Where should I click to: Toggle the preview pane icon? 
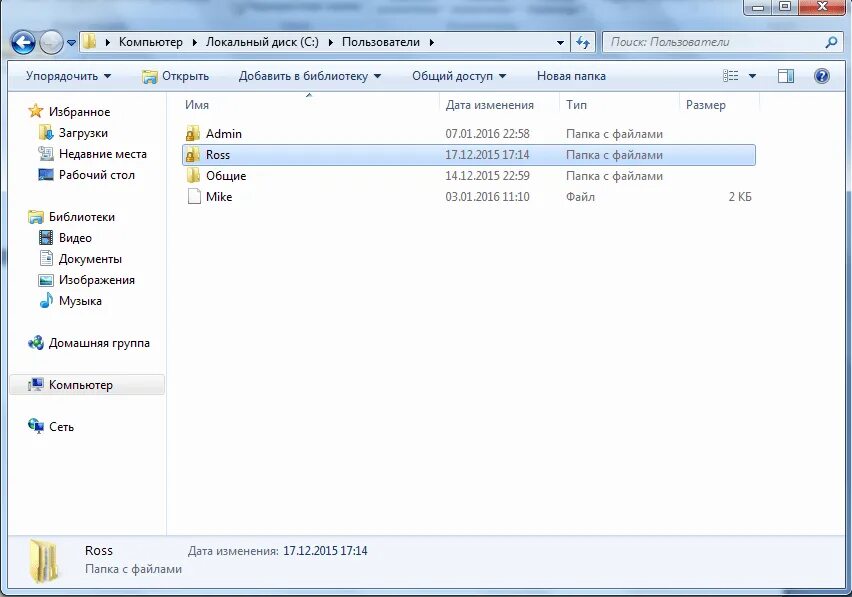[x=786, y=76]
